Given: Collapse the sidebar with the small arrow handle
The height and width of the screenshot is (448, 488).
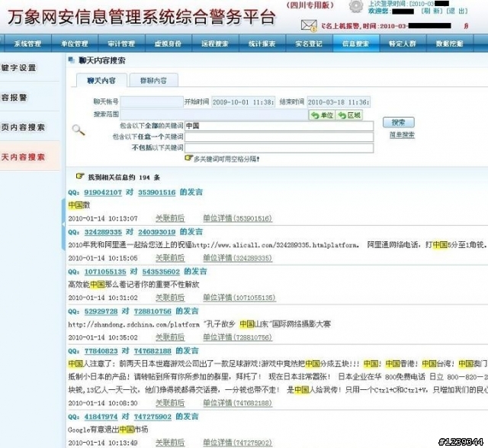Looking at the screenshot, I should coord(63,224).
